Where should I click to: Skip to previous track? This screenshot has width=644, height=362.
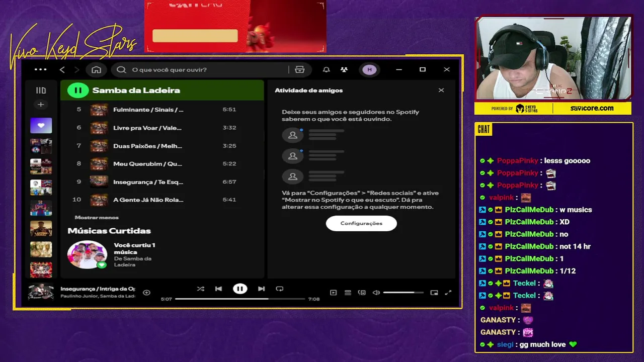pyautogui.click(x=218, y=289)
